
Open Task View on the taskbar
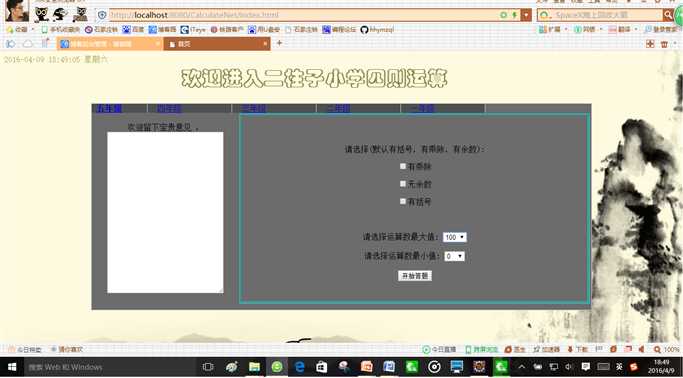coord(208,367)
